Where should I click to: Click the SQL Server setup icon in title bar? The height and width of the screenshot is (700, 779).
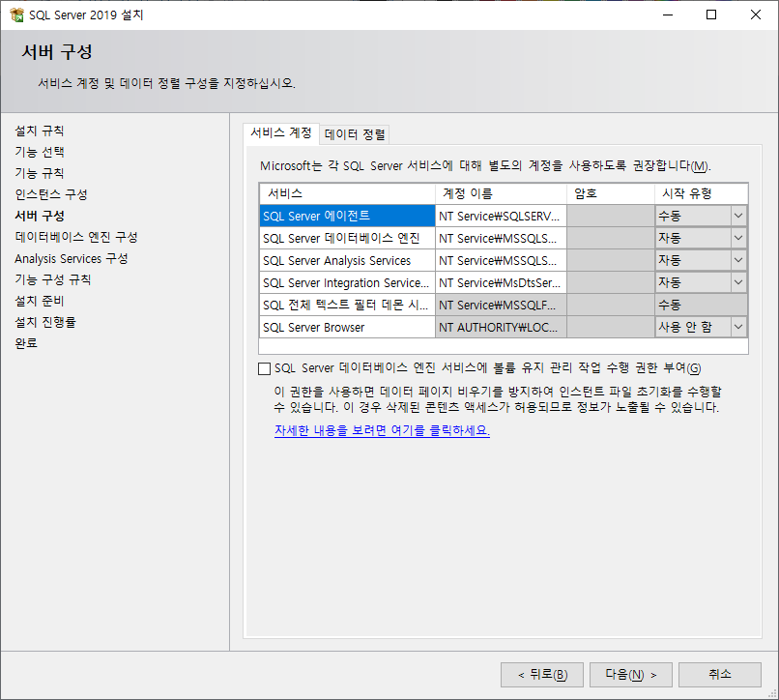coord(16,15)
